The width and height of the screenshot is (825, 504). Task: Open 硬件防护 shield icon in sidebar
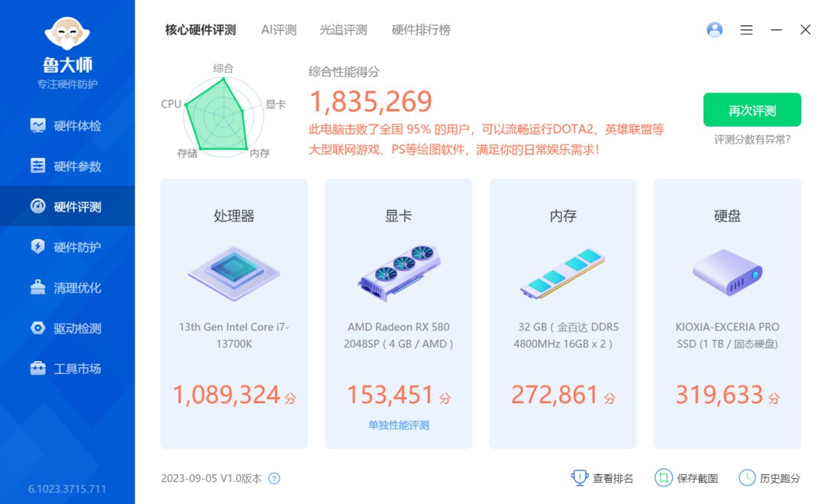coord(38,246)
